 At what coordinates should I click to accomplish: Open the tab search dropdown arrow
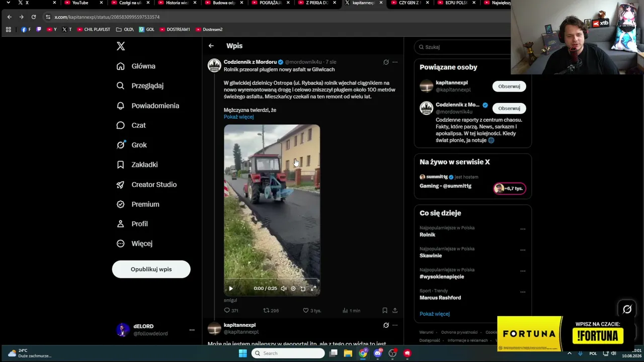(8, 3)
